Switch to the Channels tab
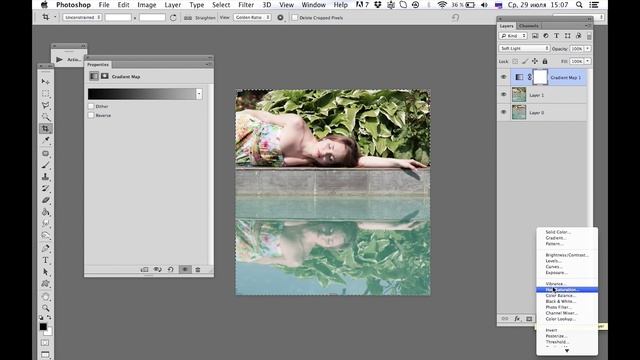This screenshot has height=360, width=640. tap(529, 26)
